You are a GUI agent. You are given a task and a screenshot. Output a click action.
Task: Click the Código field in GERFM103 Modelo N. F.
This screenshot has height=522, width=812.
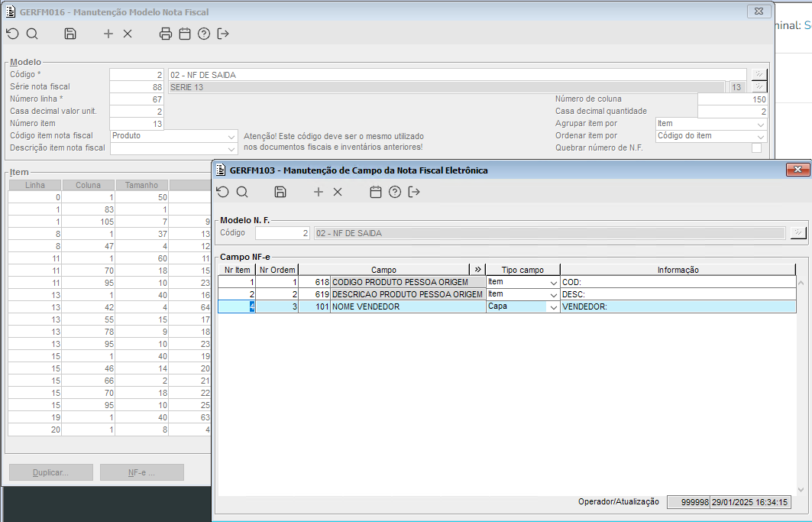283,233
